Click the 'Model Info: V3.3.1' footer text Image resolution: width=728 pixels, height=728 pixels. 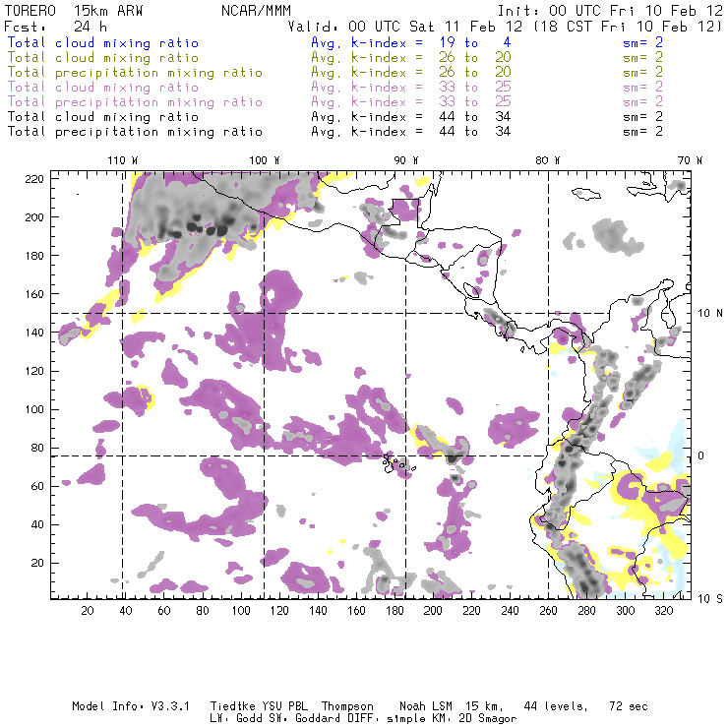[131, 706]
